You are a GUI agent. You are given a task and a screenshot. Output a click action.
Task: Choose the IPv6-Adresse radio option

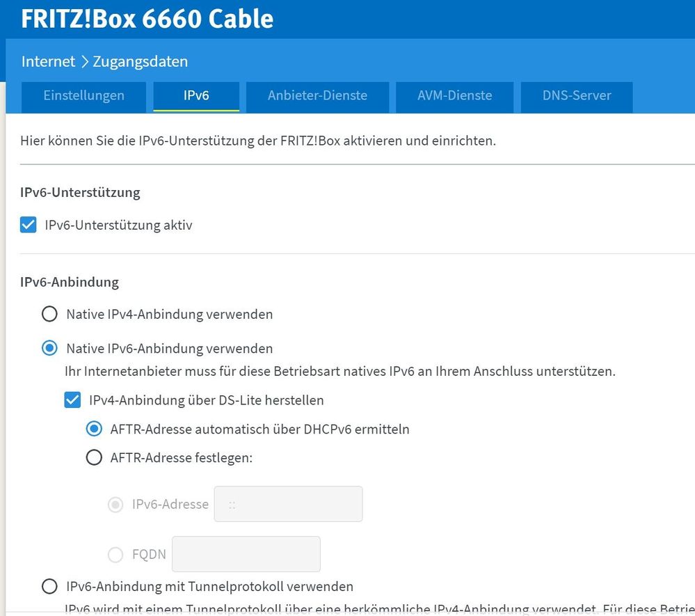coord(115,504)
